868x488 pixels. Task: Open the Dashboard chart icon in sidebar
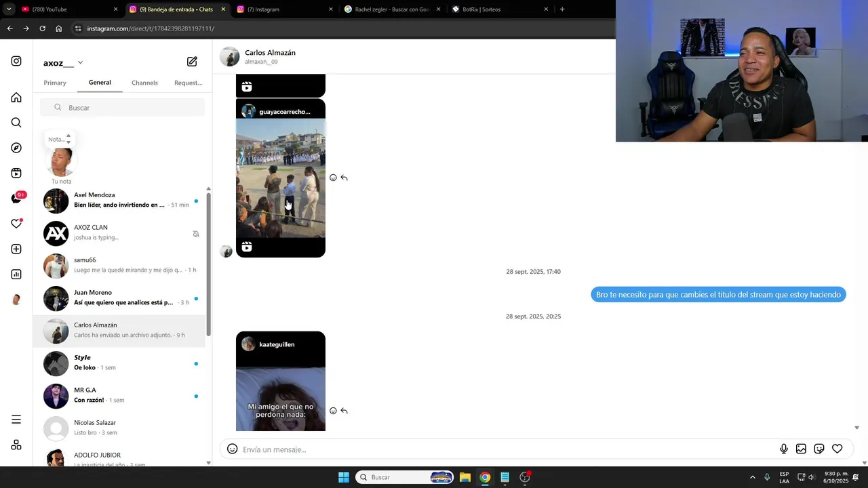16,274
